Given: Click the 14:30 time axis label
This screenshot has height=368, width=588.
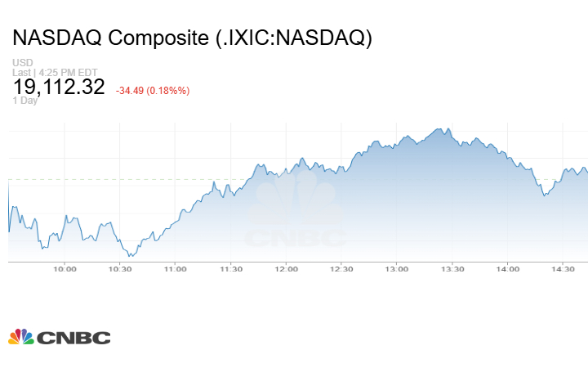Looking at the screenshot, I should (563, 269).
